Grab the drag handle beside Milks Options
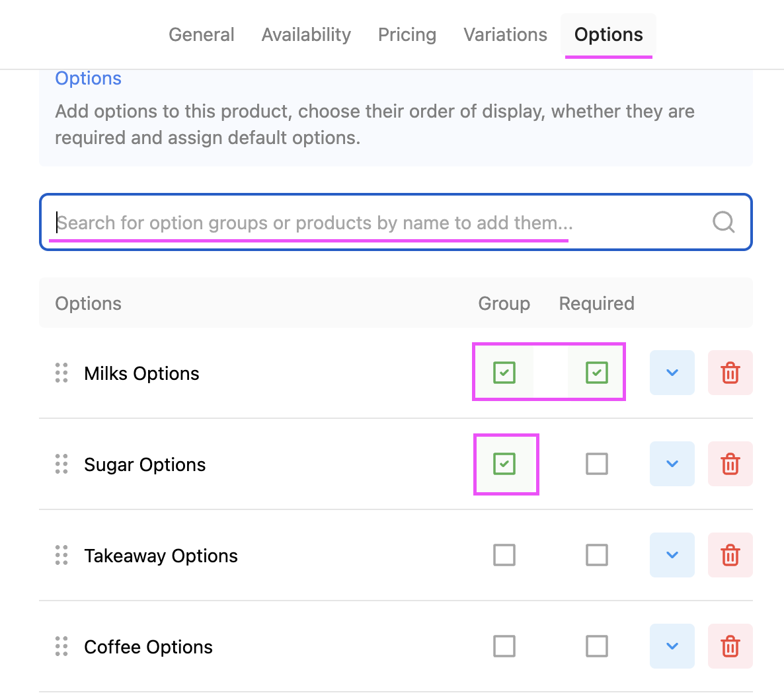The width and height of the screenshot is (784, 699). point(61,373)
